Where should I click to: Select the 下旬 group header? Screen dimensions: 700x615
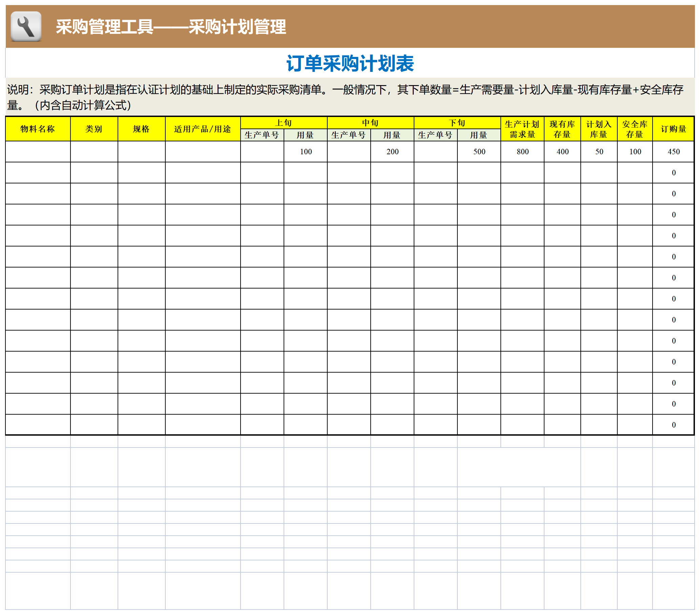tap(457, 122)
